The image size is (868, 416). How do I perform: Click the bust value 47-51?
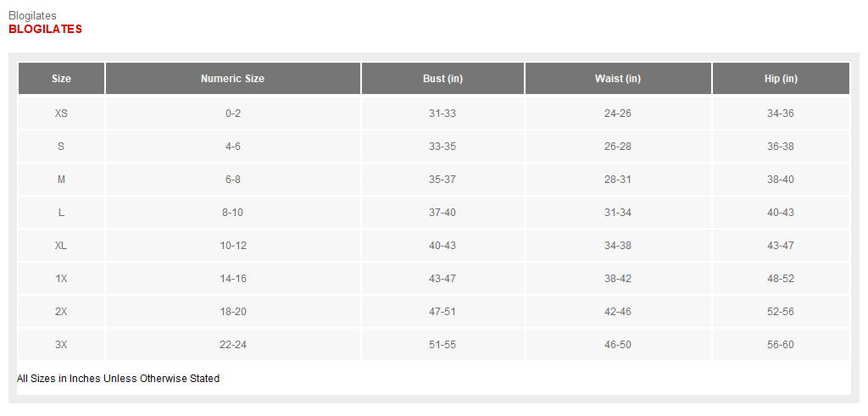(x=442, y=312)
